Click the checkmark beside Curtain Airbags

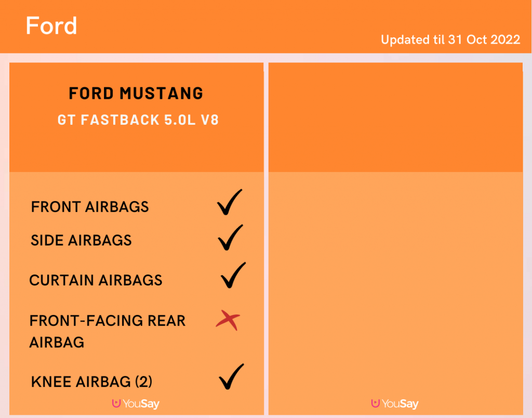coord(233,276)
